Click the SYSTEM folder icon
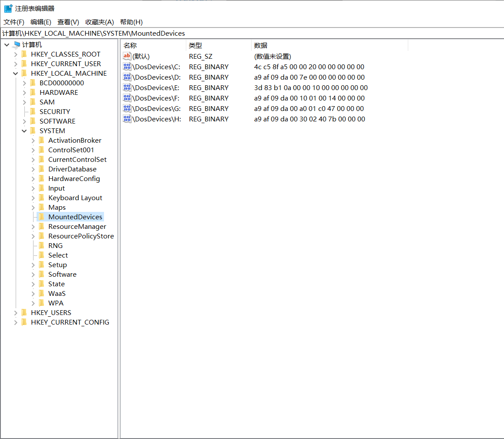Viewport: 504px width, 439px height. click(33, 131)
